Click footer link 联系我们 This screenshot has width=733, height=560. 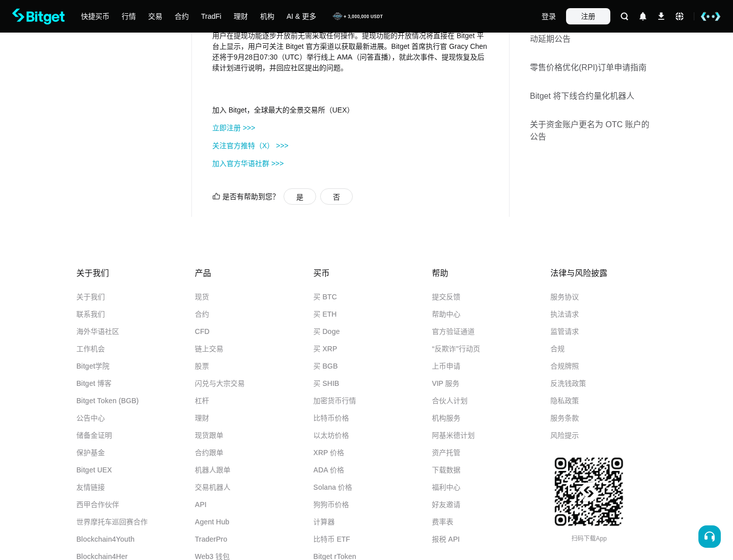(91, 314)
